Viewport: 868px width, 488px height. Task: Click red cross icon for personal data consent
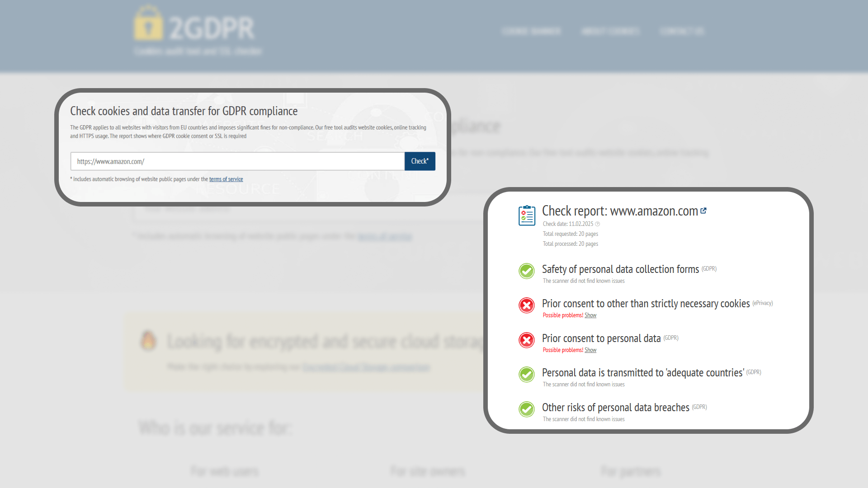[527, 340]
